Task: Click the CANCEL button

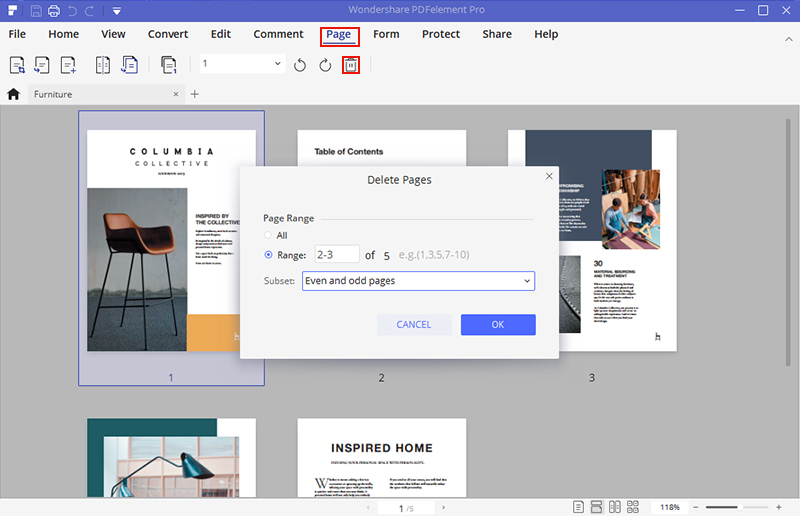Action: coord(414,324)
